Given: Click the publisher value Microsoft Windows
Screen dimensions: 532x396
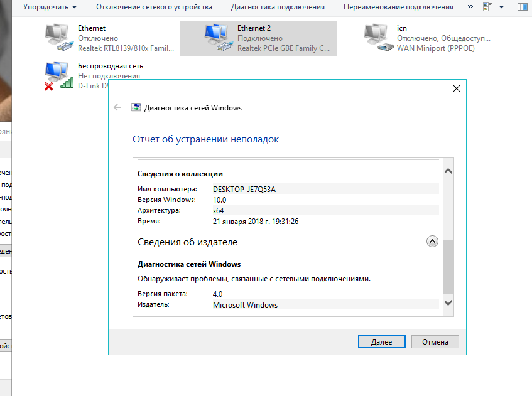Looking at the screenshot, I should (246, 305).
